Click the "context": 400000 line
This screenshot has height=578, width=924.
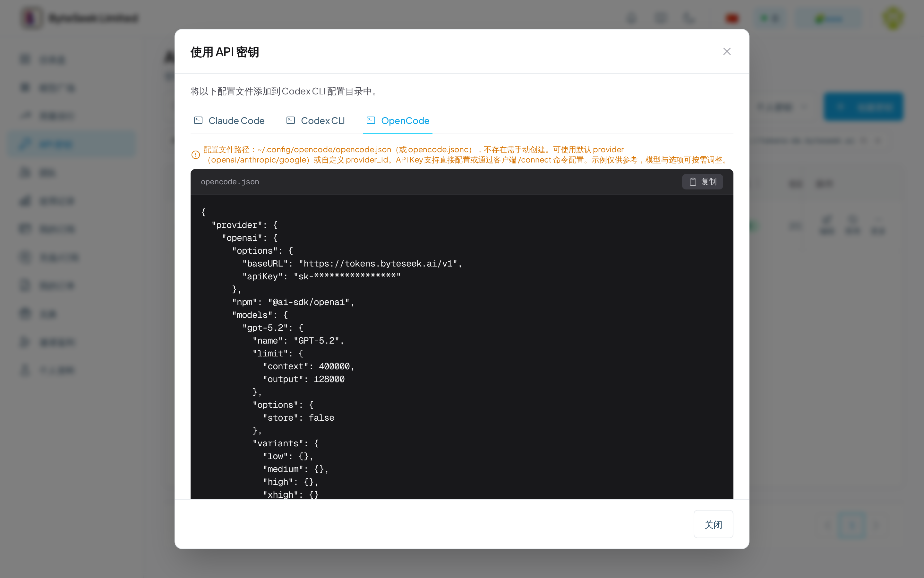tap(309, 367)
